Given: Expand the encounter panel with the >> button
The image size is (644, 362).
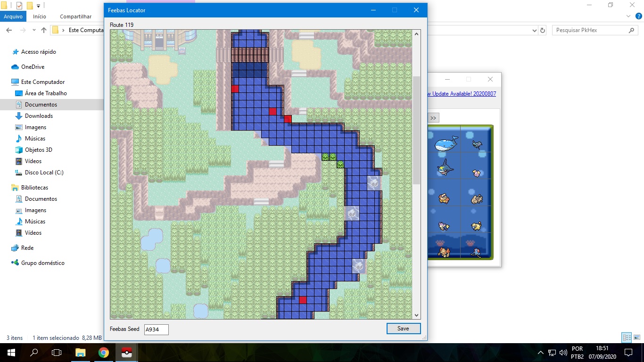Looking at the screenshot, I should pos(433,117).
